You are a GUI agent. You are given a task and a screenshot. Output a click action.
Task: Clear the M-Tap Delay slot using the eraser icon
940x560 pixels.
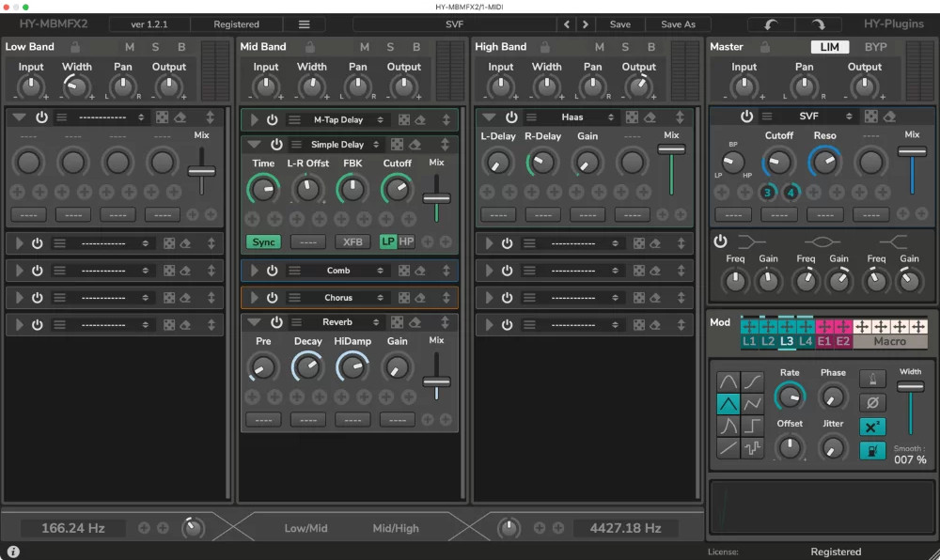(421, 119)
